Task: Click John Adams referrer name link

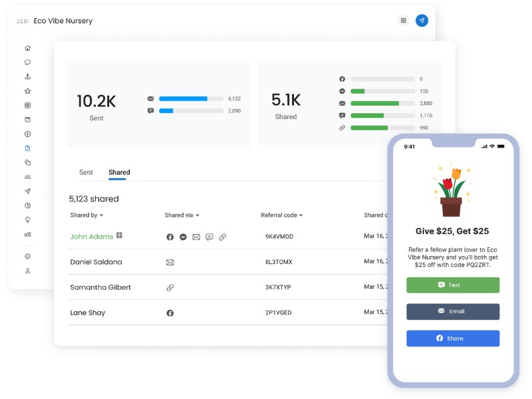Action: pyautogui.click(x=92, y=237)
